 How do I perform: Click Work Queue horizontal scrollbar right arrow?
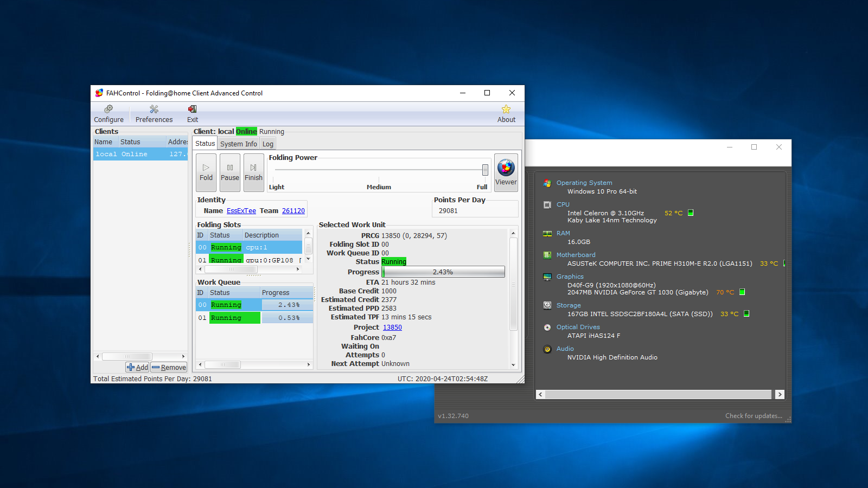309,364
